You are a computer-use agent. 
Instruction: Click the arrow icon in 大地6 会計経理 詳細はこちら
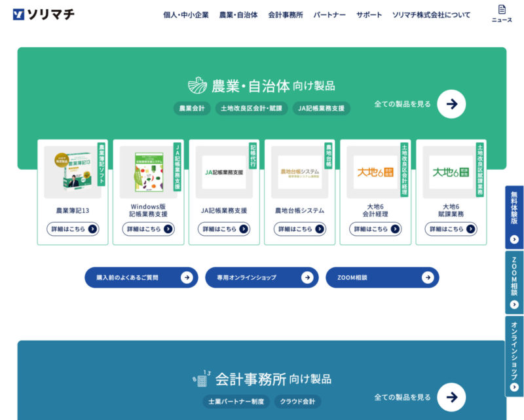[x=395, y=229]
